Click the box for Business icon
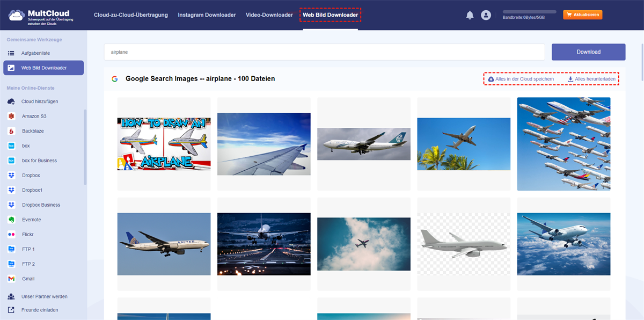The width and height of the screenshot is (644, 320). pos(11,161)
